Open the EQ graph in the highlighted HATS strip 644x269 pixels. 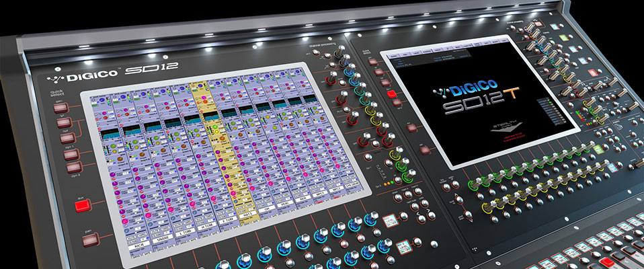(x=210, y=116)
